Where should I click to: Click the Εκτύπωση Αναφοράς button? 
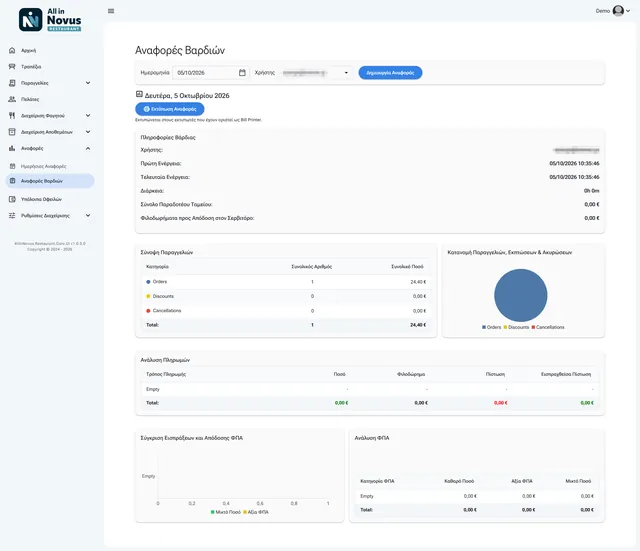170,109
